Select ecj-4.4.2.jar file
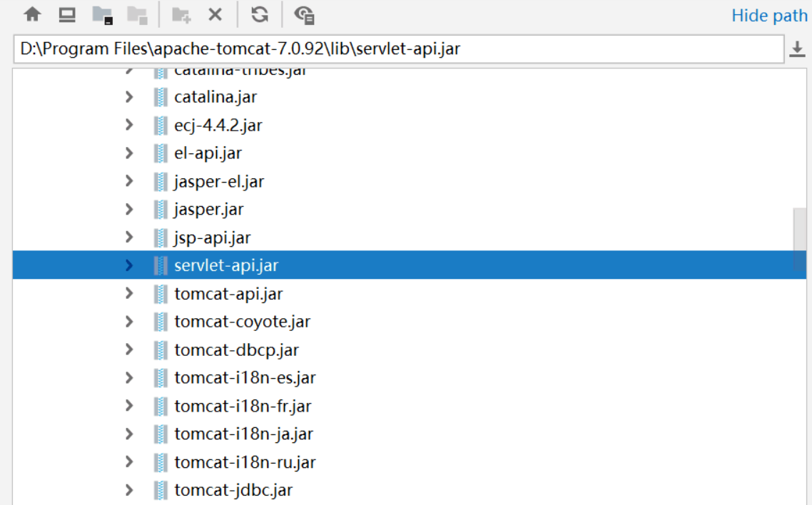 [218, 125]
